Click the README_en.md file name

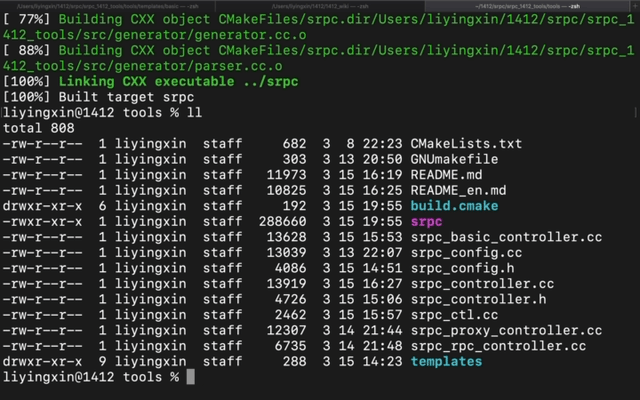(458, 190)
